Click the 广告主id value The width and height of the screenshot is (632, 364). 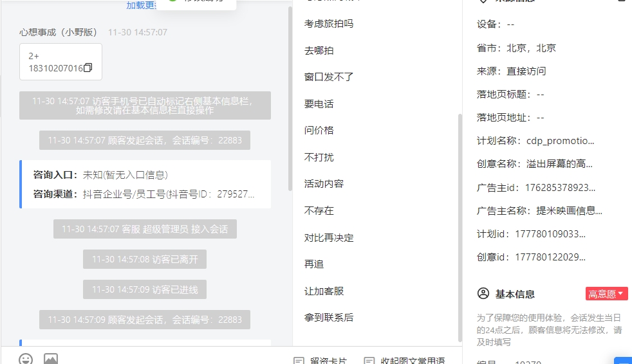click(x=561, y=188)
